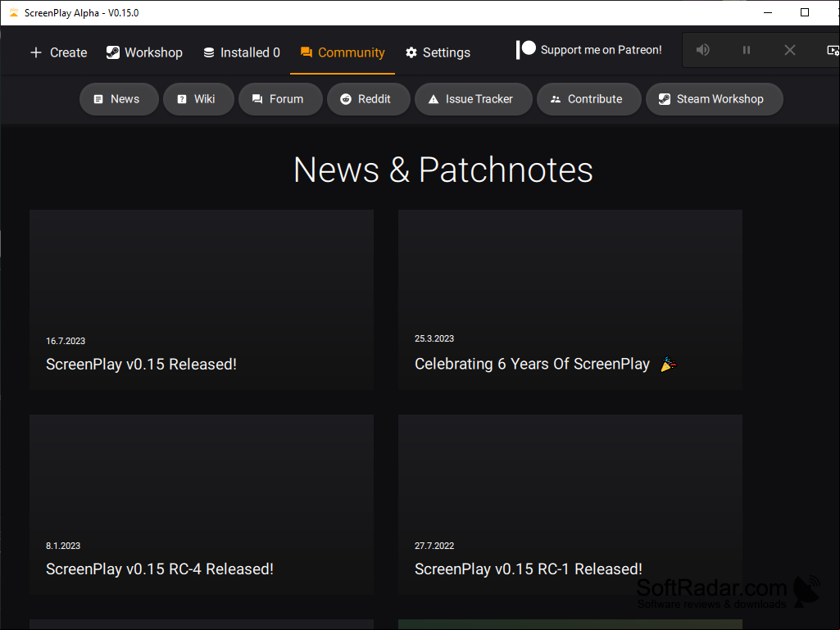
Task: Minimize the ScreenPlay window
Action: tap(768, 12)
